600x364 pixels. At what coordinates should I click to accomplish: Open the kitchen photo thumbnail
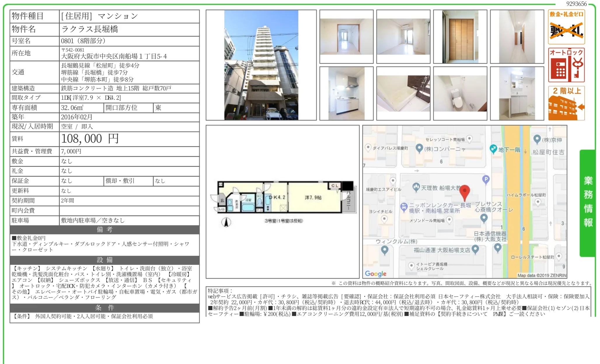click(x=346, y=93)
